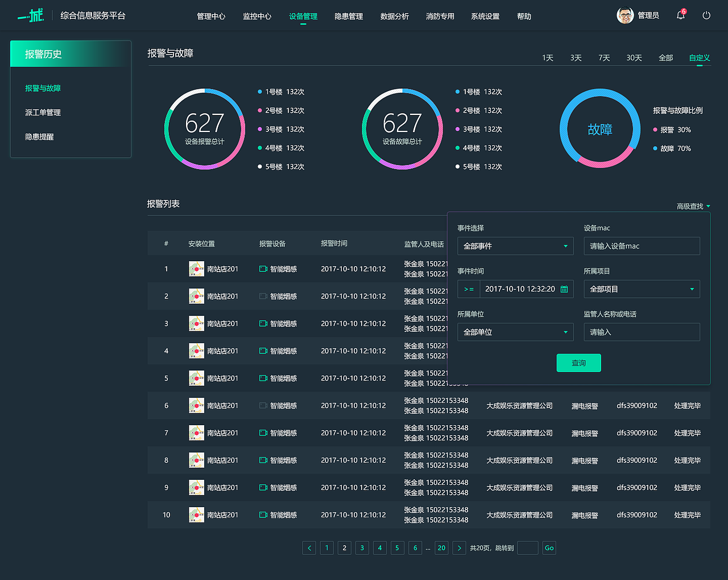Screen dimensions: 728x580
Task: Click 处理完毕 link in row 6
Action: (x=688, y=405)
